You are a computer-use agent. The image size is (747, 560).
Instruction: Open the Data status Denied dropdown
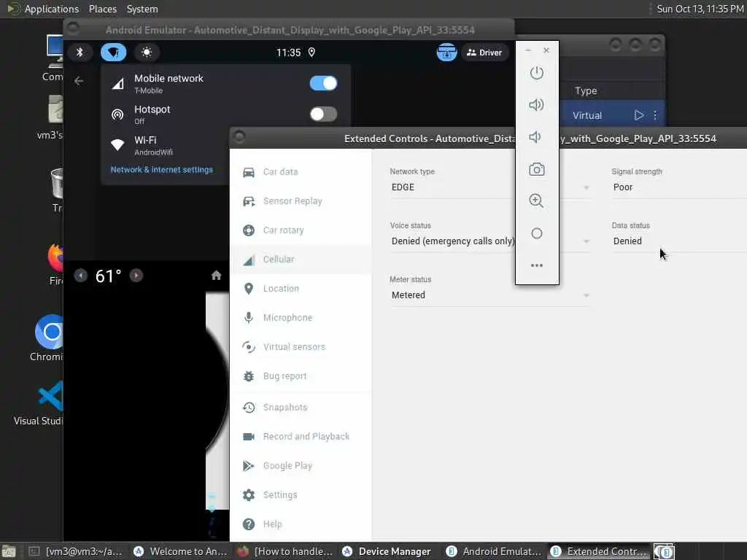679,241
